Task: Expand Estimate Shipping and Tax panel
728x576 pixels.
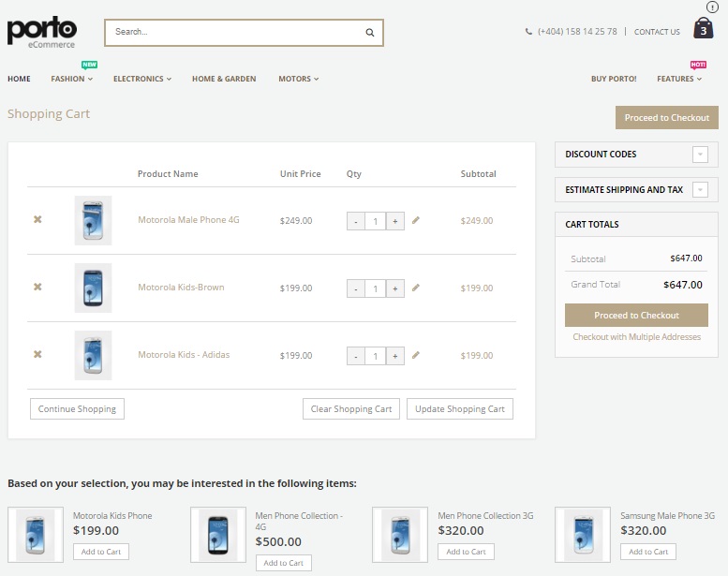Action: pyautogui.click(x=700, y=190)
